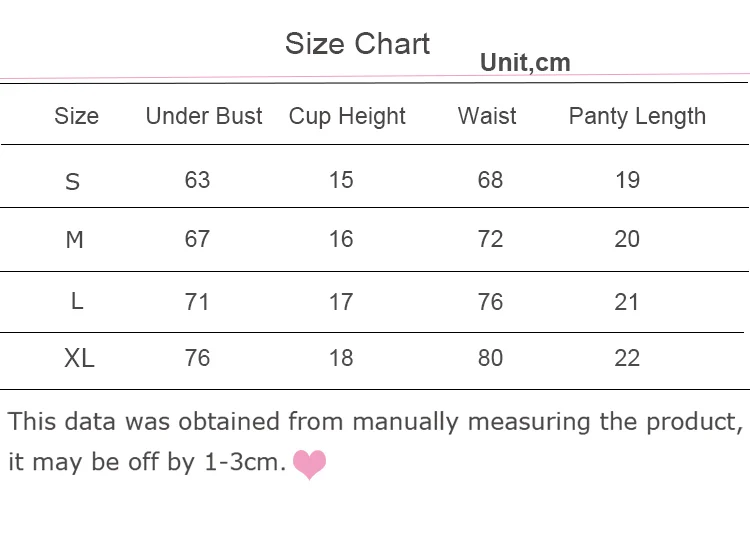This screenshot has height=546, width=750.
Task: Click the Under Bust value for XL
Action: tap(198, 358)
